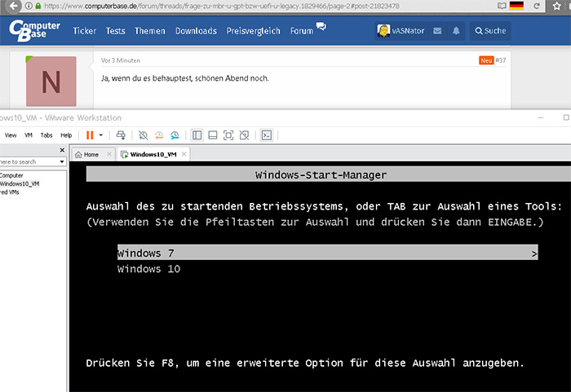Screen dimensions: 571x392
Task: Select Computer entry in library tree
Action: [11, 175]
